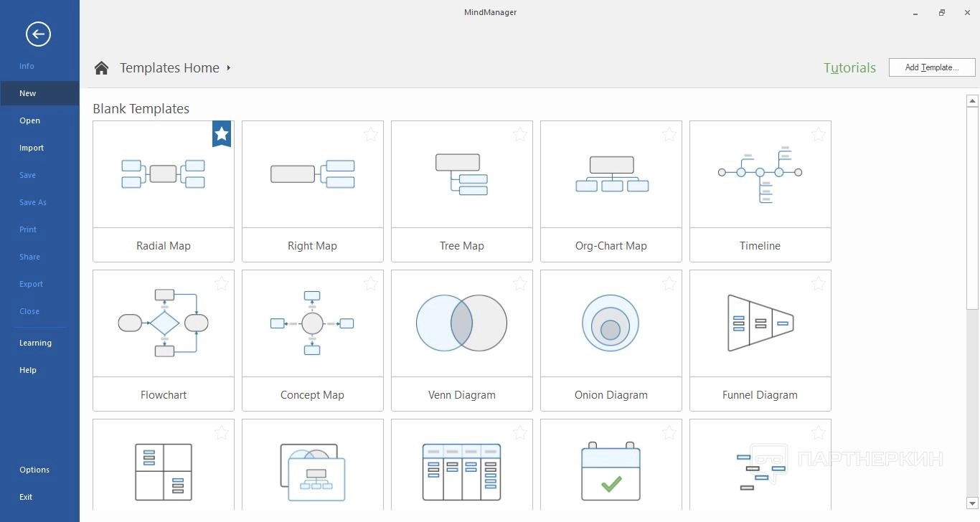Star the Timeline template
Image resolution: width=980 pixels, height=522 pixels.
tap(819, 134)
